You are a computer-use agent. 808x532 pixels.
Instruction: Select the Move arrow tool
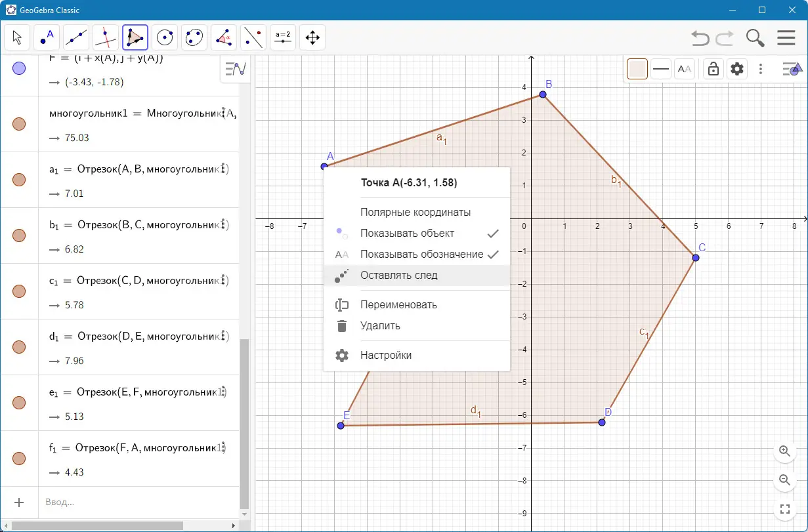[17, 38]
